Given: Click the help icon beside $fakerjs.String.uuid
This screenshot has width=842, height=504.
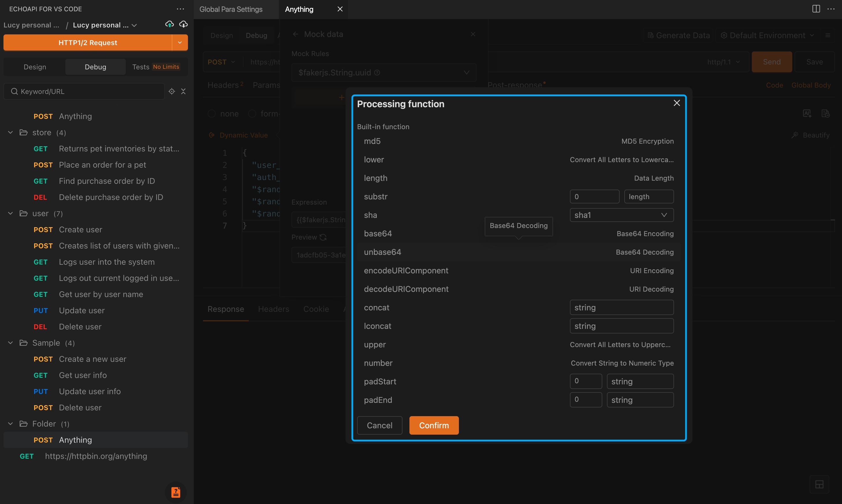Looking at the screenshot, I should tap(377, 73).
